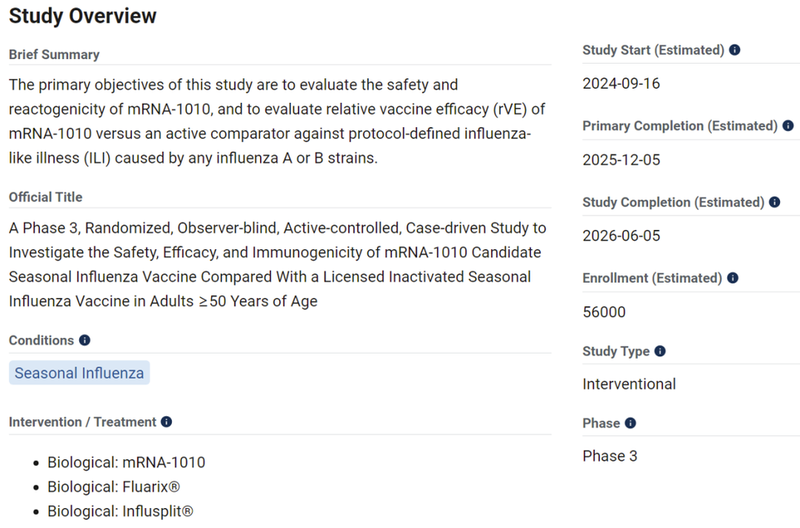Show the Primary Completion (Estimated) info tooltip
Image resolution: width=800 pixels, height=528 pixels.
787,126
